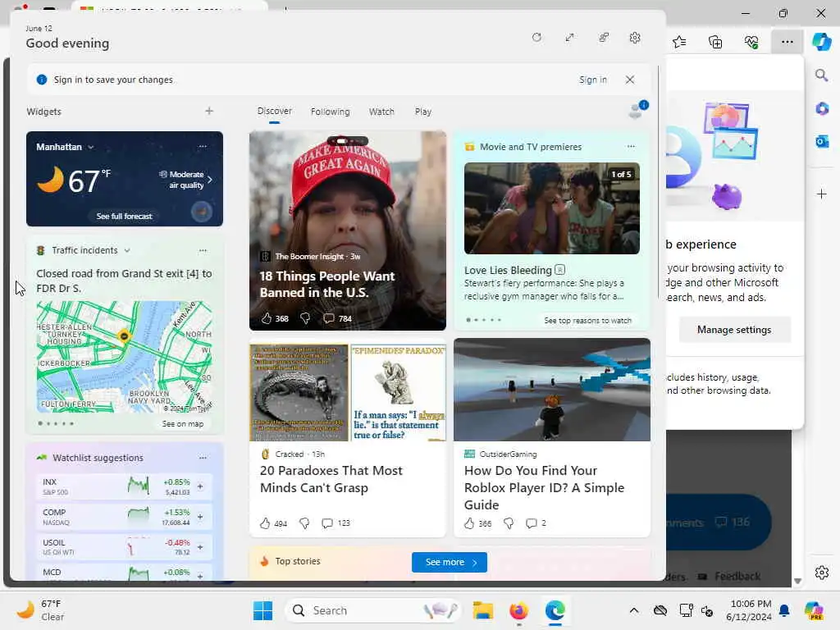This screenshot has width=840, height=630.
Task: Show hidden system tray icons
Action: [634, 610]
